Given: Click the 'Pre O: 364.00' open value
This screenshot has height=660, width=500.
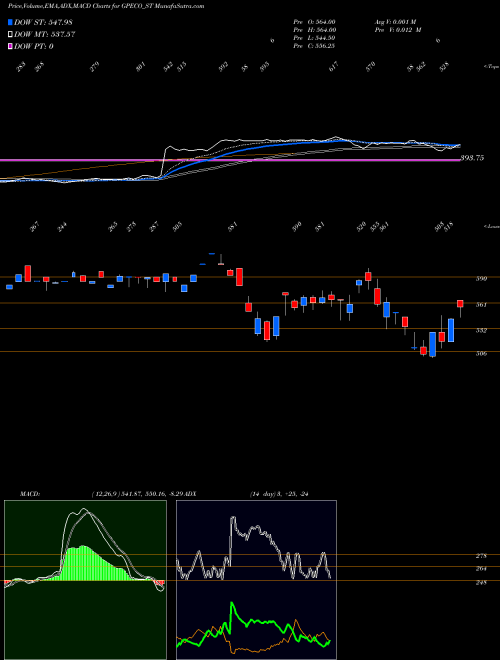Looking at the screenshot, I should point(314,21).
